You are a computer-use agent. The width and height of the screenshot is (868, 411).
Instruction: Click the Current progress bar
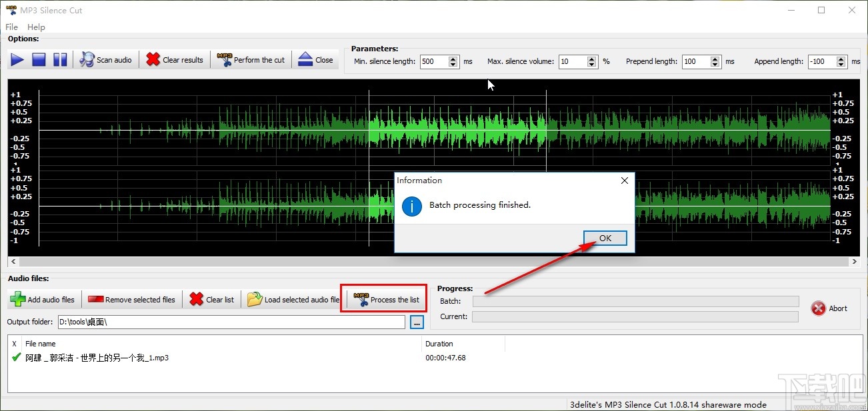[x=635, y=316]
